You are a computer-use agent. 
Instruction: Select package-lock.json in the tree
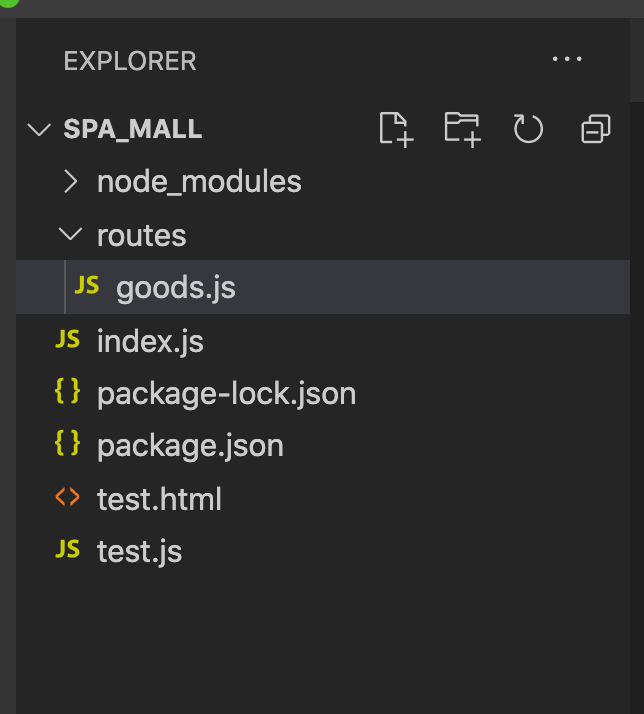[226, 394]
